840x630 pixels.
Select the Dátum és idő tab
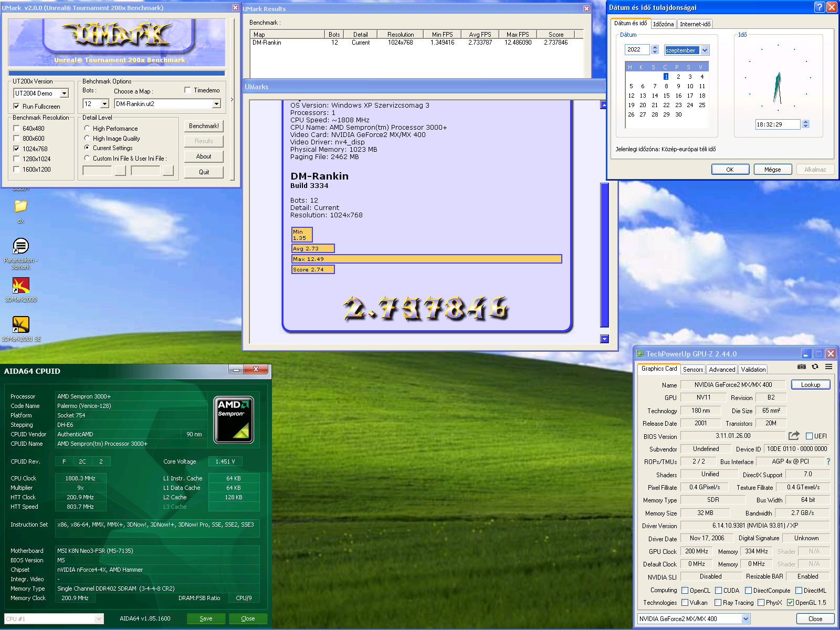(631, 23)
